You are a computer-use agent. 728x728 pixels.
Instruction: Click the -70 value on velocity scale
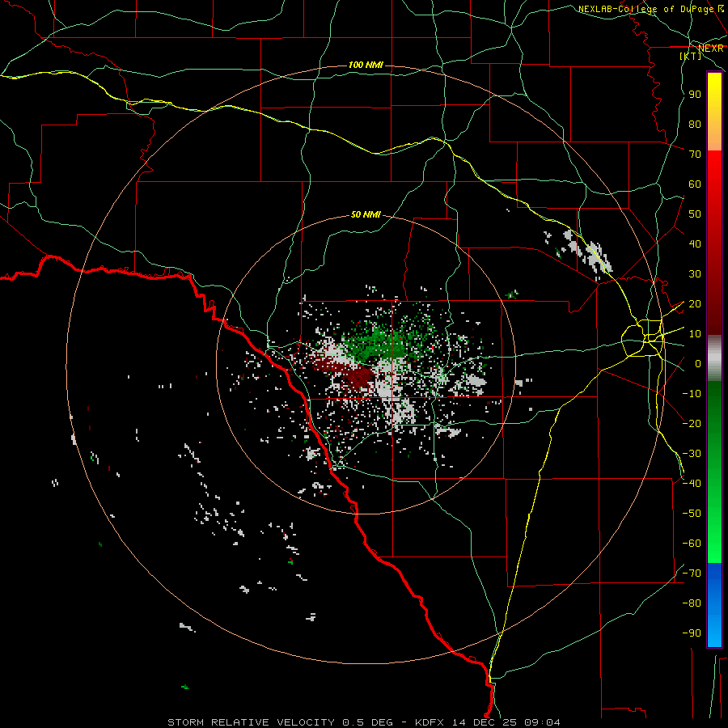(x=692, y=573)
